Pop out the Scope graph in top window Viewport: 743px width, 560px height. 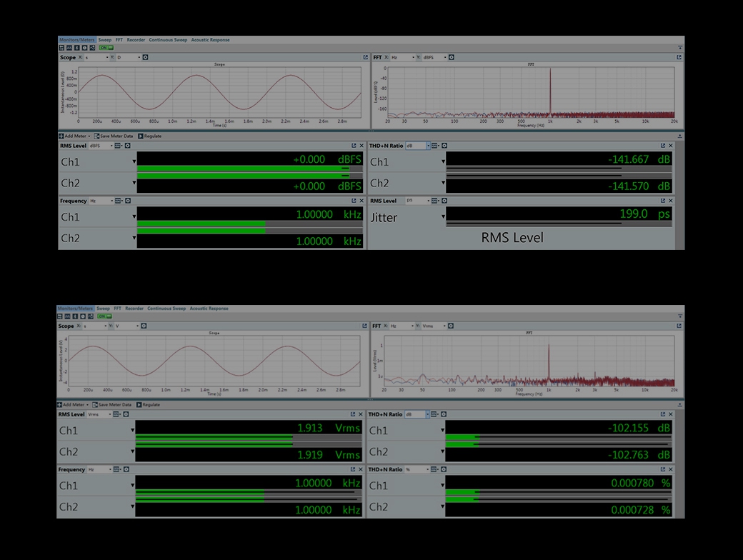click(365, 57)
